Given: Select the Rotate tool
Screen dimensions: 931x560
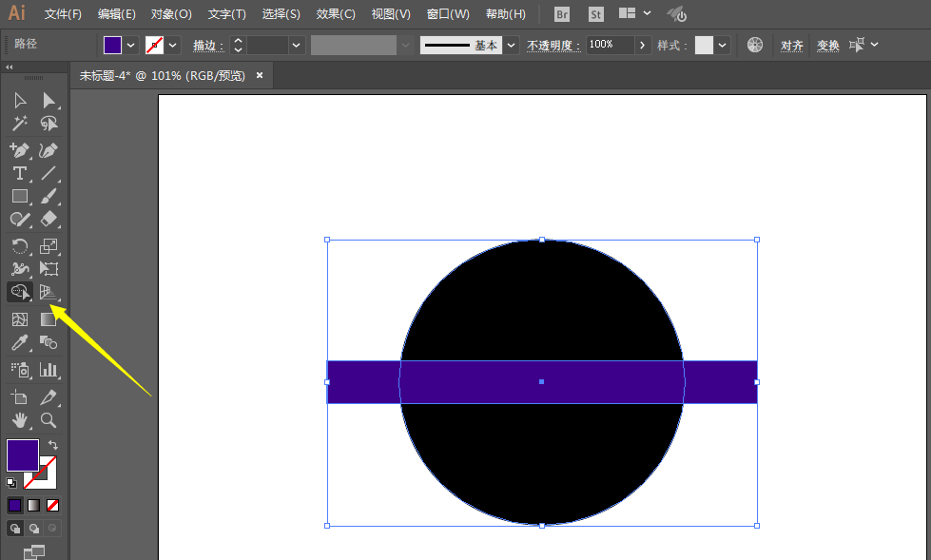Looking at the screenshot, I should (x=20, y=246).
